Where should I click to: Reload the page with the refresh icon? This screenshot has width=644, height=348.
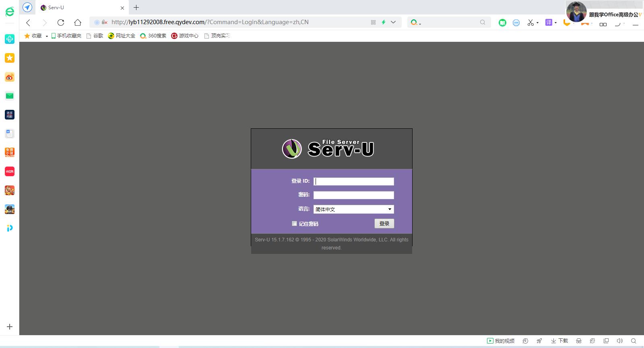click(x=61, y=23)
